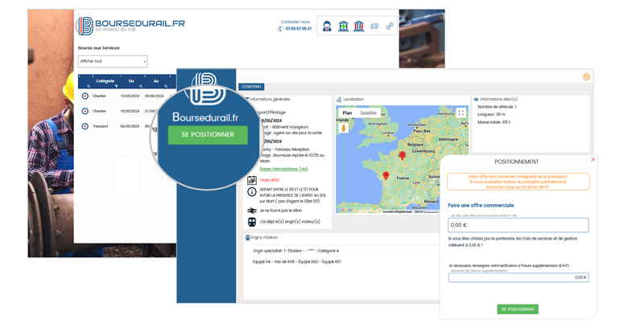Toggle the map fullscreen view

pyautogui.click(x=460, y=113)
